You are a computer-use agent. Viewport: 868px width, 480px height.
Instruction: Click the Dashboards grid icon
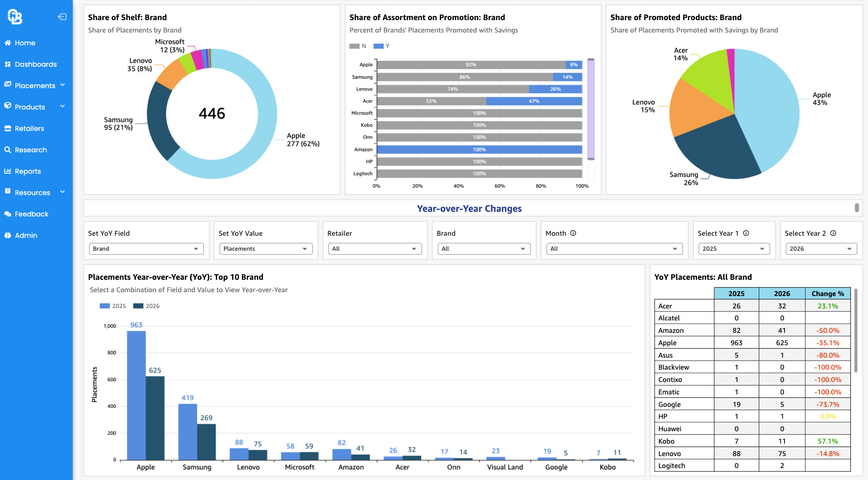tap(8, 64)
